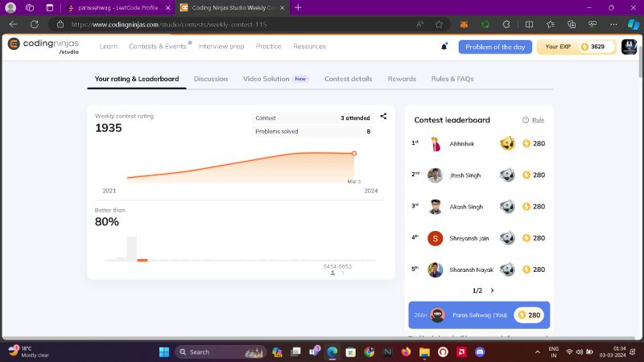Screen dimensions: 644x362
Task: Open the notifications bell icon
Action: pos(444,47)
